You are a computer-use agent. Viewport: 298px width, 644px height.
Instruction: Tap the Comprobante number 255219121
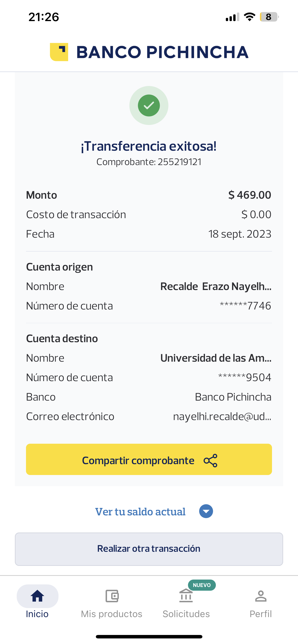pos(179,162)
